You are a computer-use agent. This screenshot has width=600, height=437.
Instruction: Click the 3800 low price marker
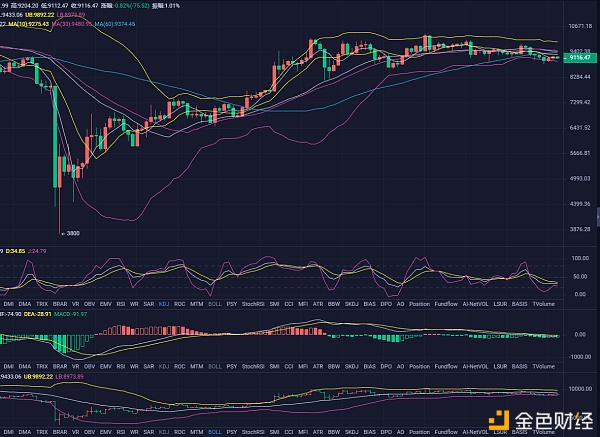71,233
